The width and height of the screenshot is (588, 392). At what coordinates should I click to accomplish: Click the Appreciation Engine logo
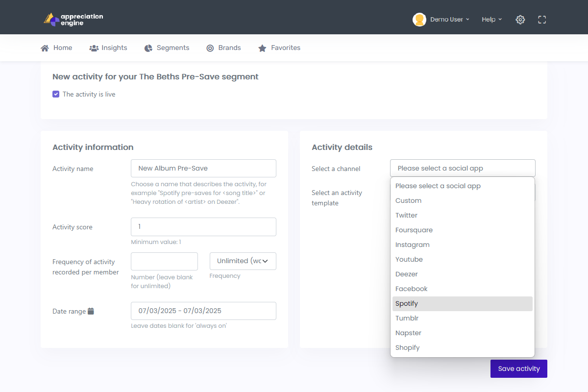coord(73,20)
